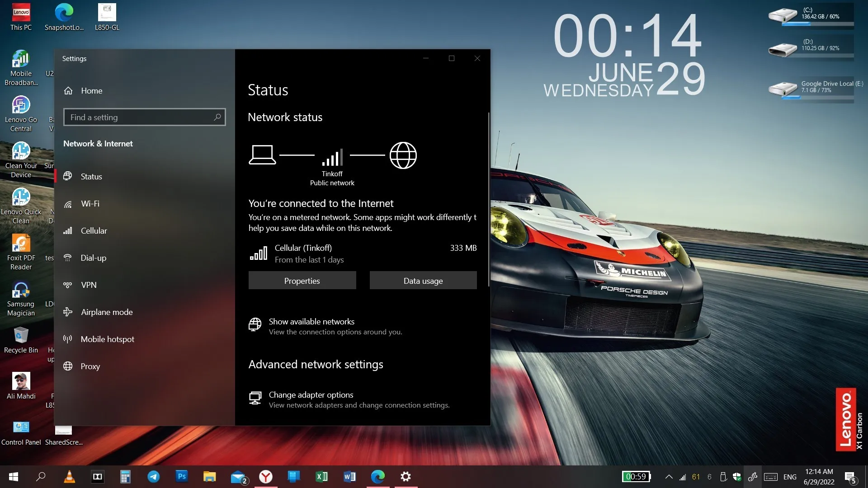Launch Photoshop from the taskbar
The image size is (868, 488).
181,477
